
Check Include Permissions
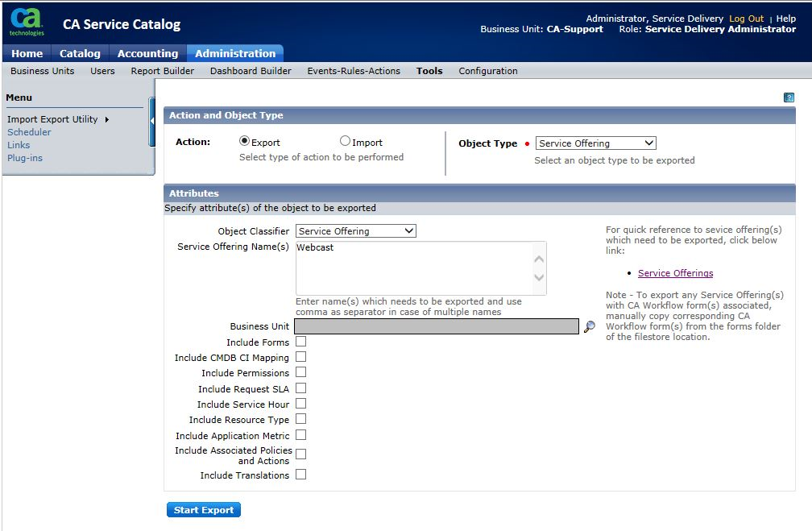coord(301,372)
